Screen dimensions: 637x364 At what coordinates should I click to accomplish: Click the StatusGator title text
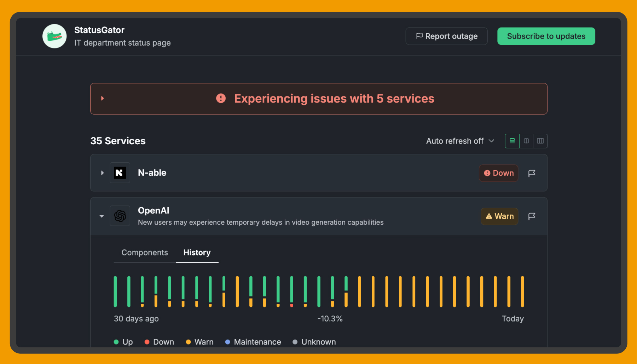pyautogui.click(x=99, y=30)
